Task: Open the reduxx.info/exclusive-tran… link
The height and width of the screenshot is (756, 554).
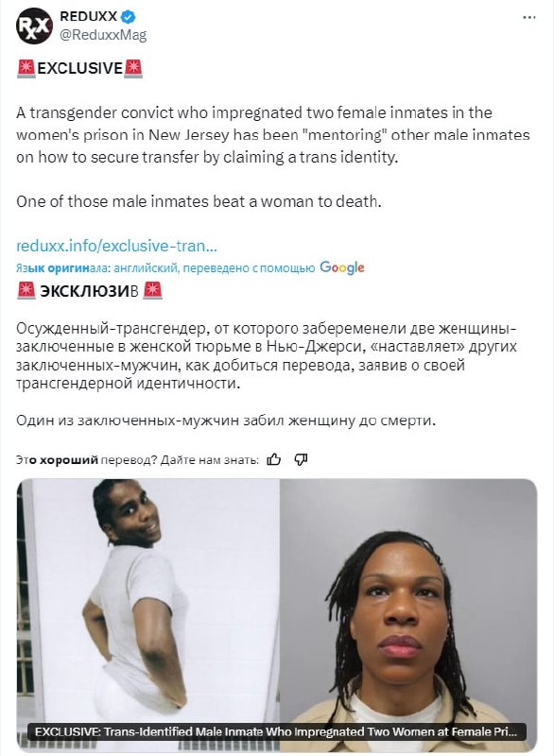Action: [x=116, y=246]
